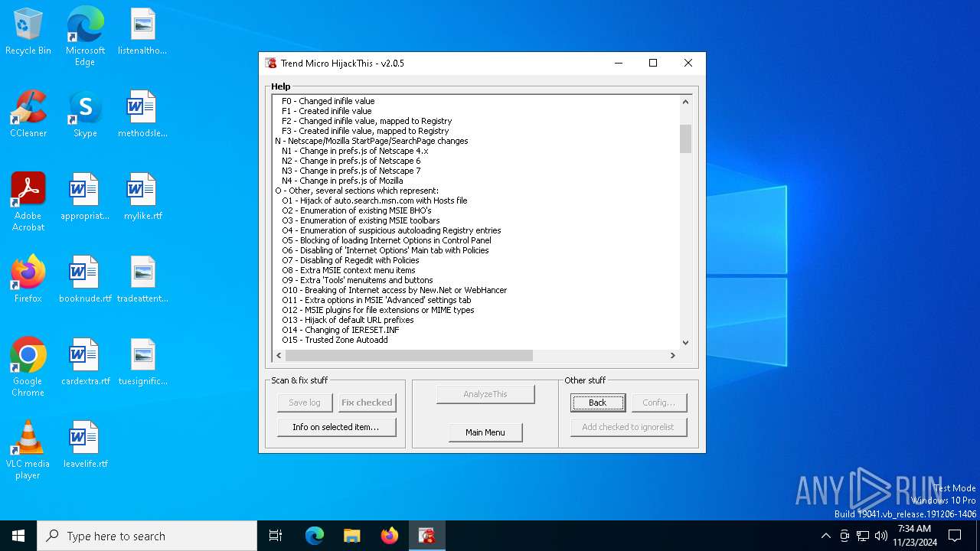Viewport: 980px width, 551px height.
Task: Click 'O14 - Changing of IERESET.INF' line
Action: 340,330
